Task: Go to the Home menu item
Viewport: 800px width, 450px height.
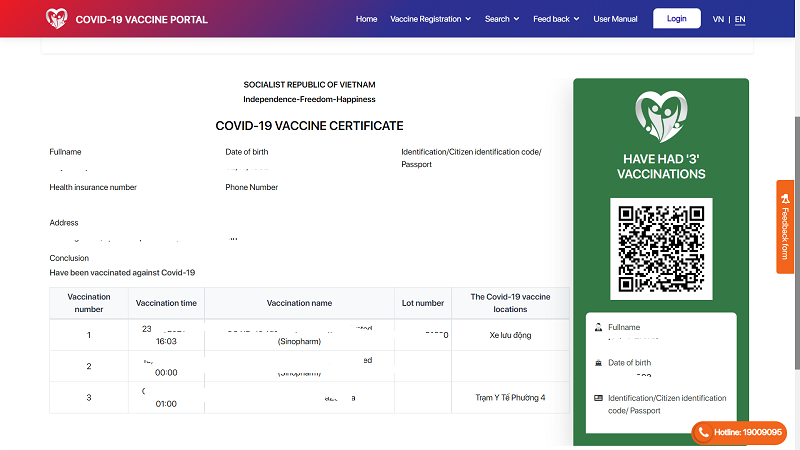Action: 366,19
